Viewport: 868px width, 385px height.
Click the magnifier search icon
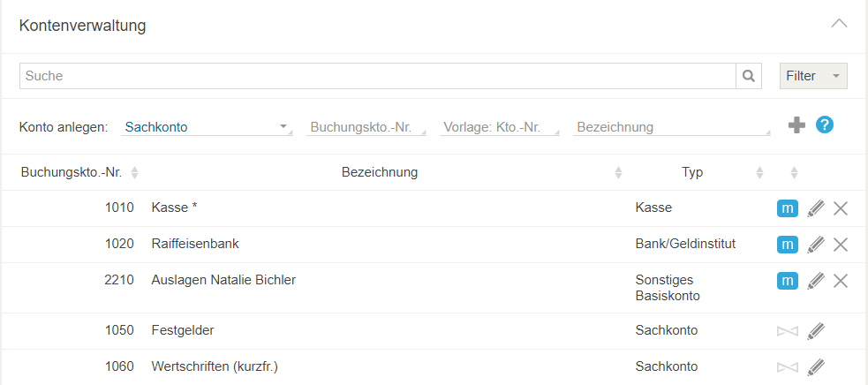749,76
